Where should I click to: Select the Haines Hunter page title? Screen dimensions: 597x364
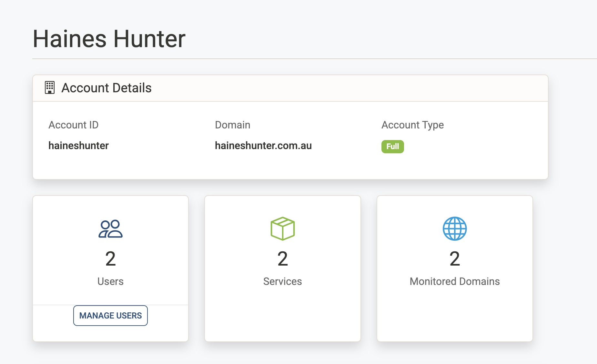[109, 39]
